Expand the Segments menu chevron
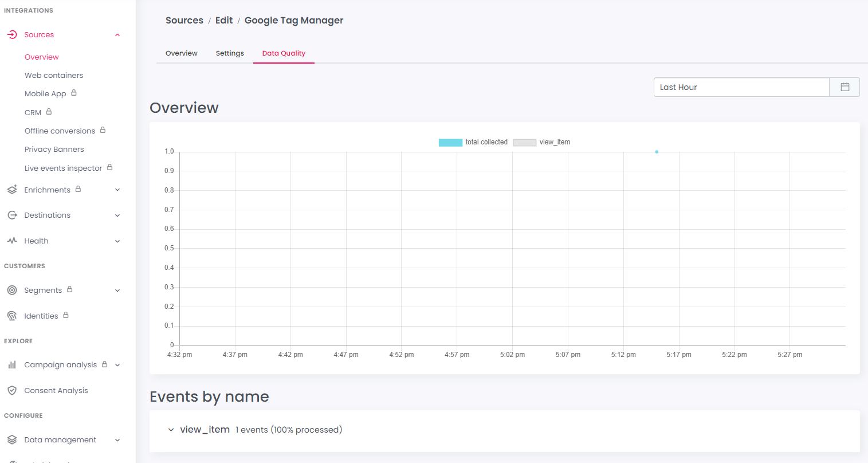The width and height of the screenshot is (868, 463). 117,291
